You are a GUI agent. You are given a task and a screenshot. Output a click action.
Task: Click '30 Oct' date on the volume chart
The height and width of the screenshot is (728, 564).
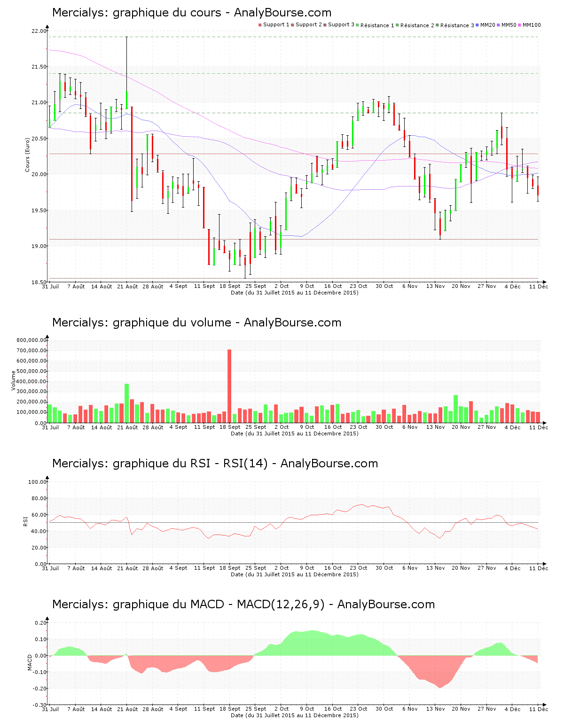(x=384, y=427)
